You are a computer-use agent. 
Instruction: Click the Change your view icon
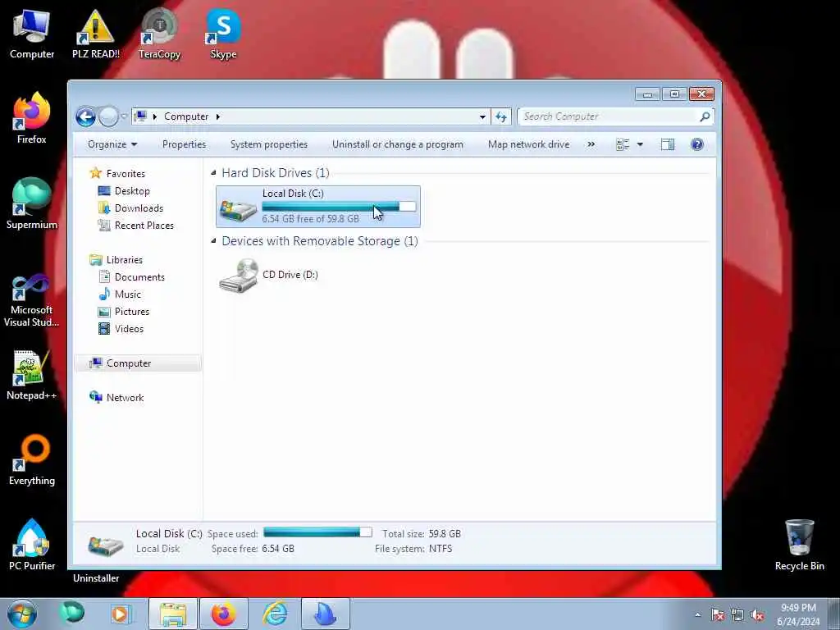click(x=623, y=144)
